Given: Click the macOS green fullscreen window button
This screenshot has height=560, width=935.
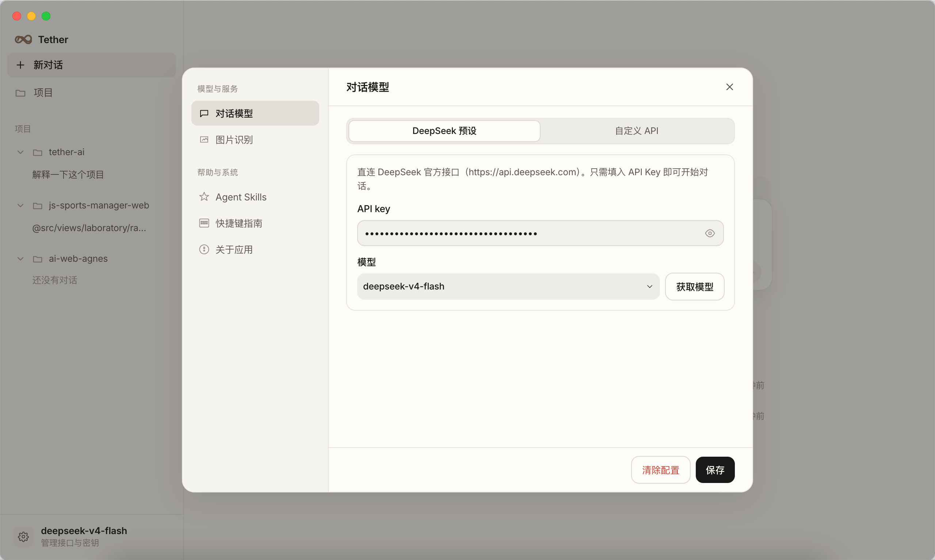Looking at the screenshot, I should (46, 16).
